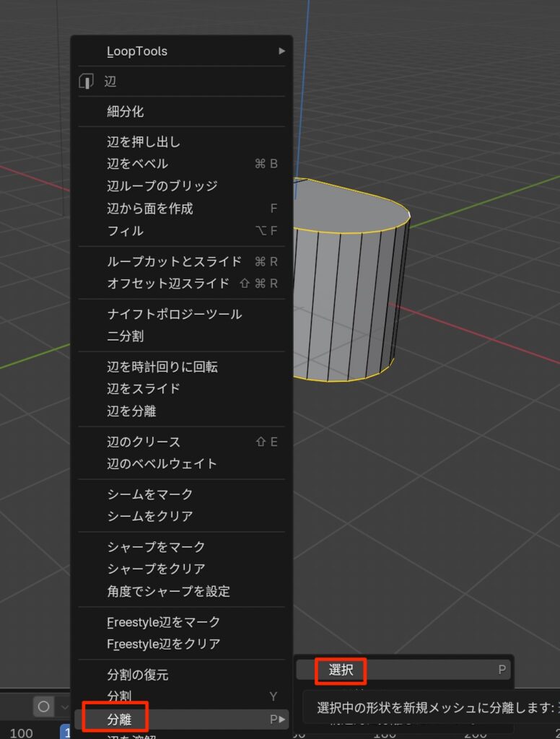The height and width of the screenshot is (739, 560).
Task: Select 角度でシャープを設定
Action: [x=168, y=591]
